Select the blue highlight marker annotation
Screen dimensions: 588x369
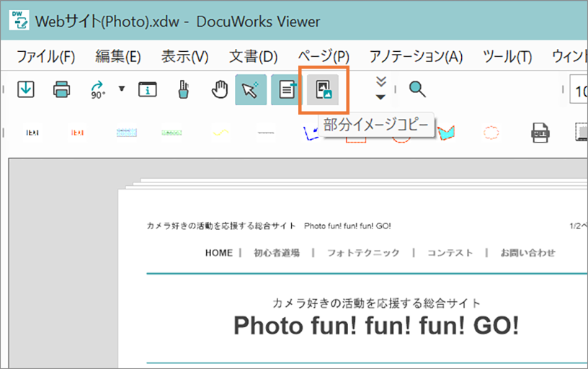[126, 133]
